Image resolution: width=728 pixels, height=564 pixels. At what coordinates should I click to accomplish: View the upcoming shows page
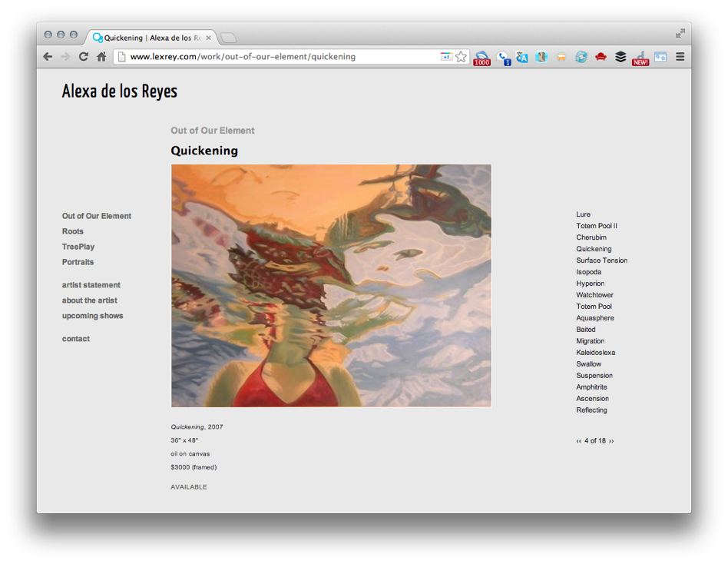(x=92, y=316)
